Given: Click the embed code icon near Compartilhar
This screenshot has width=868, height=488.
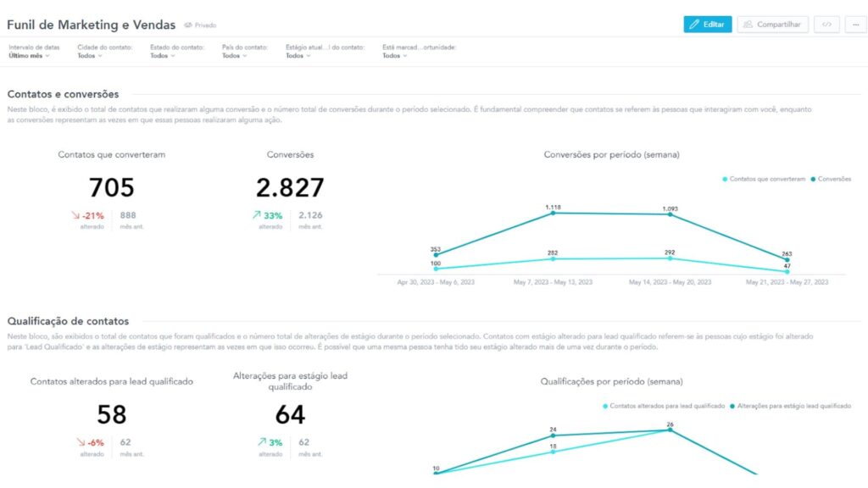Looking at the screenshot, I should pyautogui.click(x=826, y=25).
